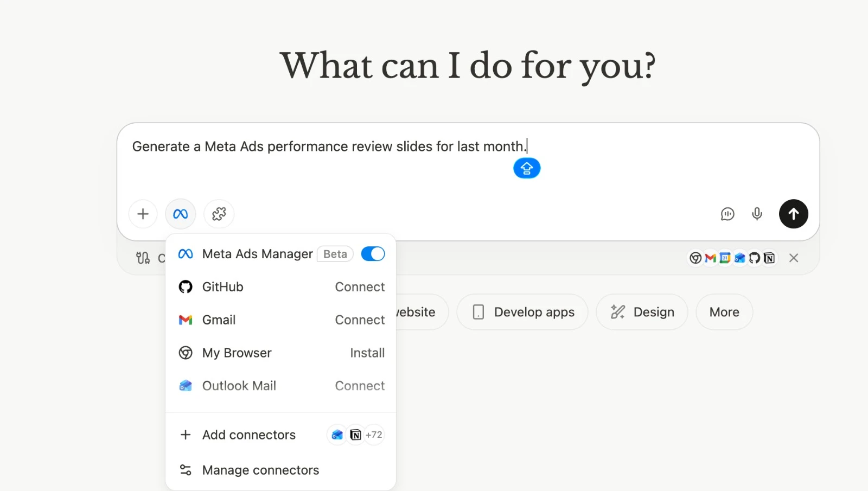Expand the More options category

pyautogui.click(x=724, y=312)
